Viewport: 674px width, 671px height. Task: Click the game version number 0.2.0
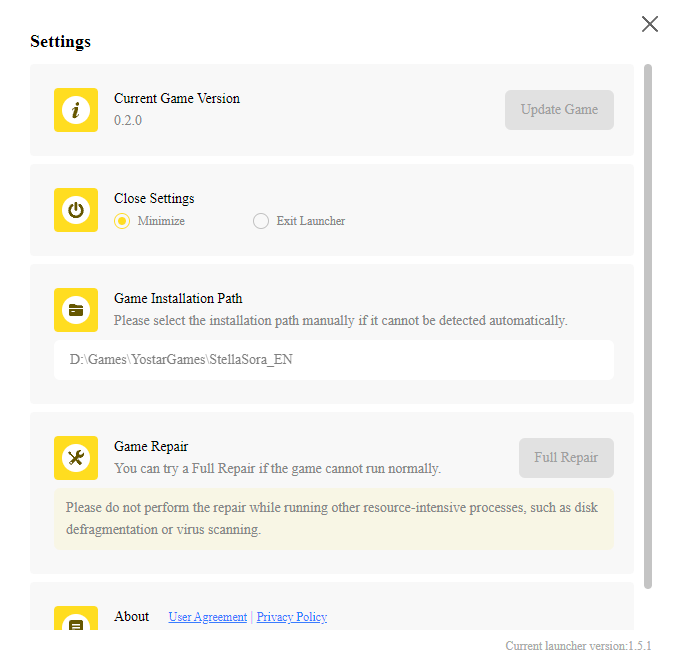pyautogui.click(x=128, y=120)
